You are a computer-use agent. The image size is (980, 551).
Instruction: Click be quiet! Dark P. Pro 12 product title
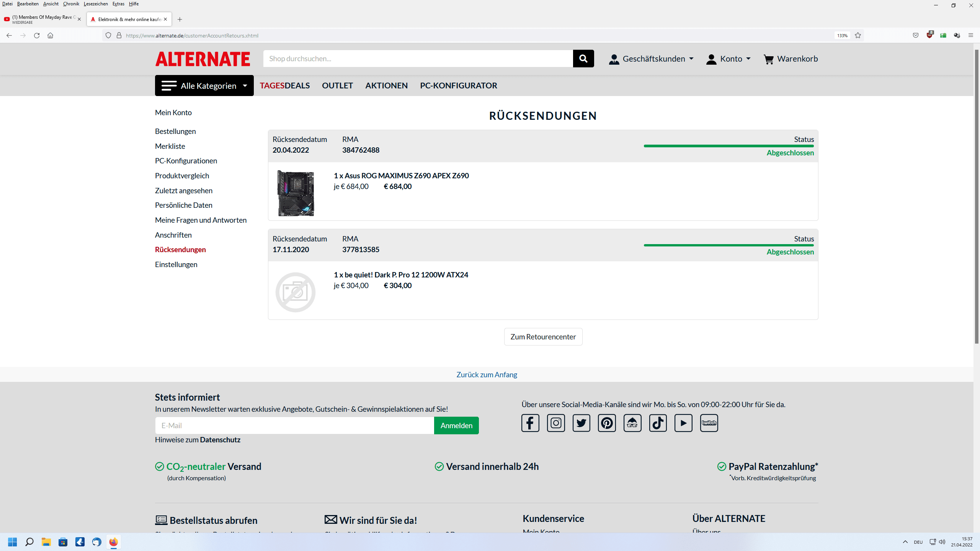(401, 275)
